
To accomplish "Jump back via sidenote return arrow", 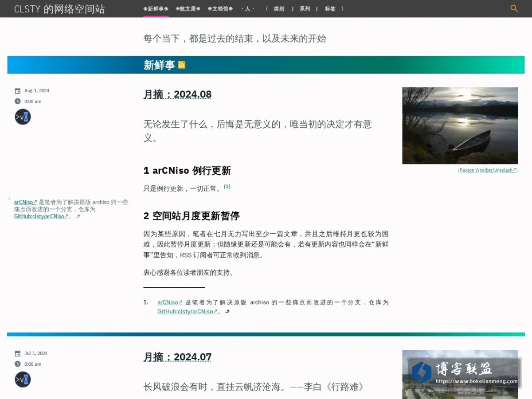I will [x=78, y=216].
